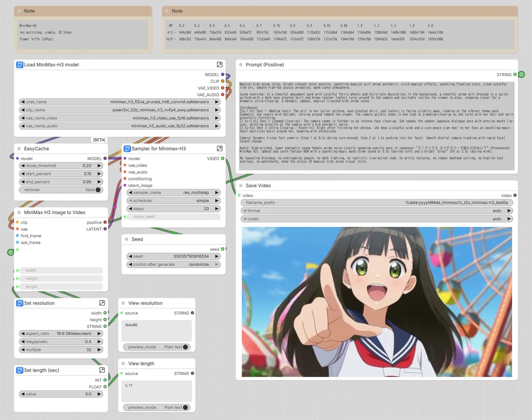Click the blue icon on Sampler for Minimax-H3 node
The height and width of the screenshot is (420, 532).
[127, 149]
